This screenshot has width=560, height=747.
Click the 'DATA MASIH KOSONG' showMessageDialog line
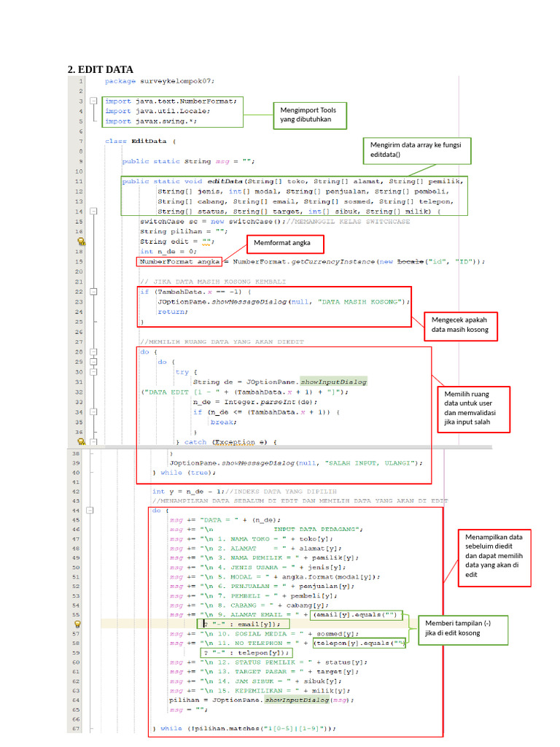(x=284, y=301)
